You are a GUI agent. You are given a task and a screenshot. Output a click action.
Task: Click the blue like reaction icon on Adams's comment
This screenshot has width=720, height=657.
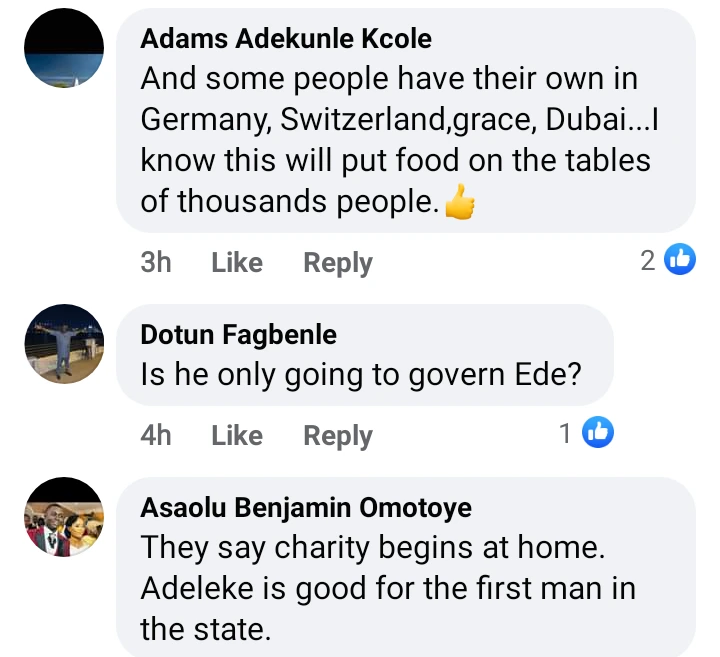(680, 260)
